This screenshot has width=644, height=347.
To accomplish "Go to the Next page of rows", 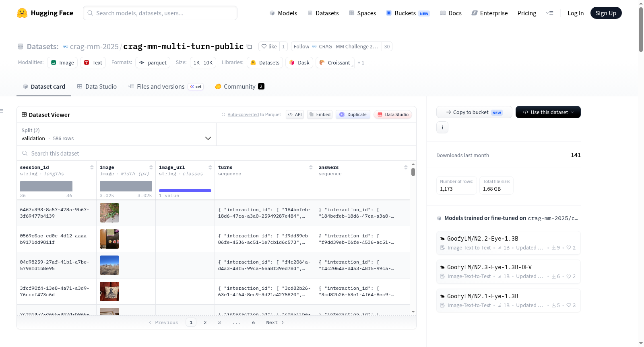I will tap(275, 322).
